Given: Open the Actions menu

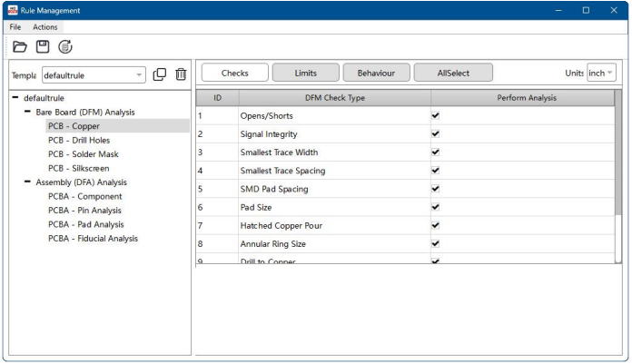Looking at the screenshot, I should [x=45, y=27].
